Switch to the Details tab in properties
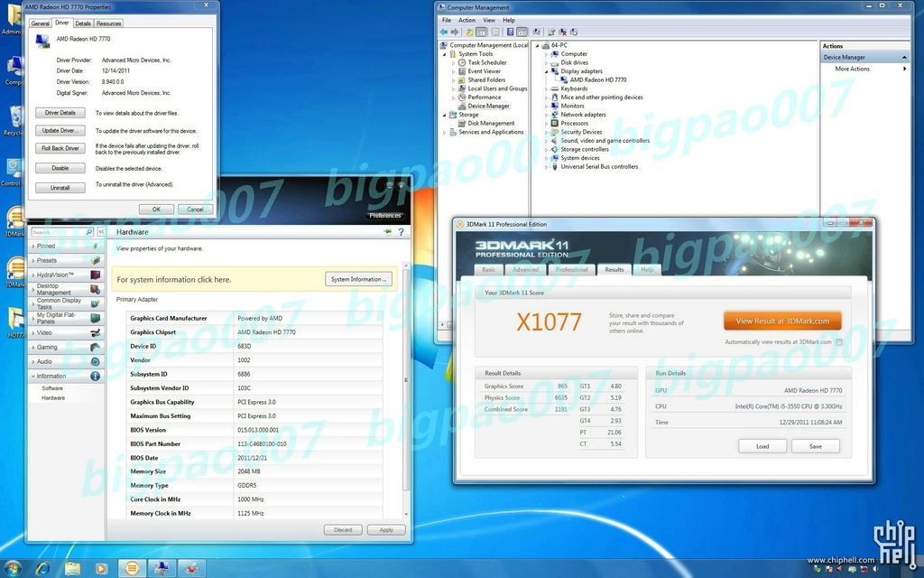 click(83, 23)
